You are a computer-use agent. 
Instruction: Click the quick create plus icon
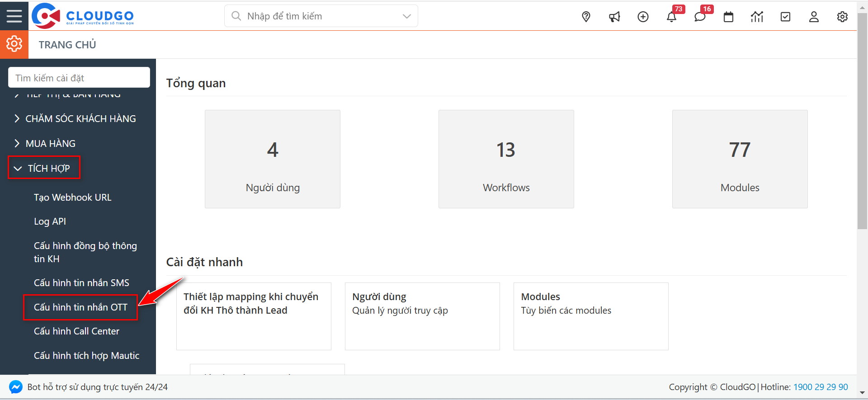(x=643, y=17)
